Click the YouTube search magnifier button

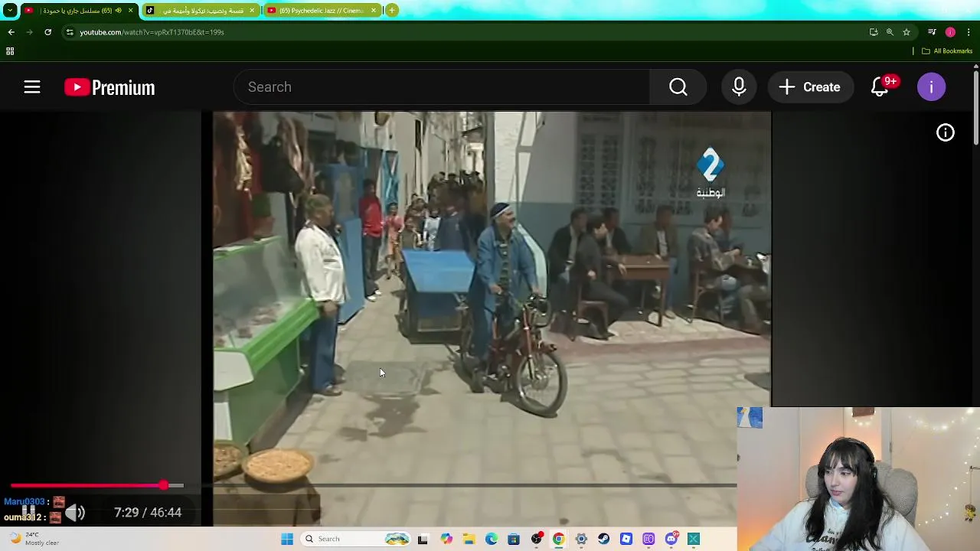(678, 87)
